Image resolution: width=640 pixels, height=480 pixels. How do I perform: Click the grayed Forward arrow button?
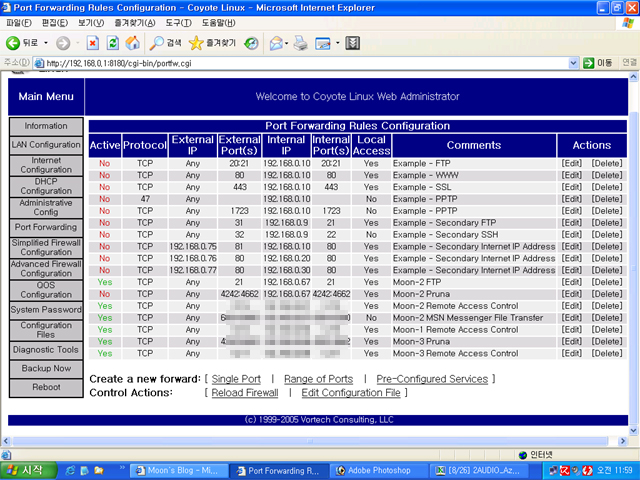[63, 43]
